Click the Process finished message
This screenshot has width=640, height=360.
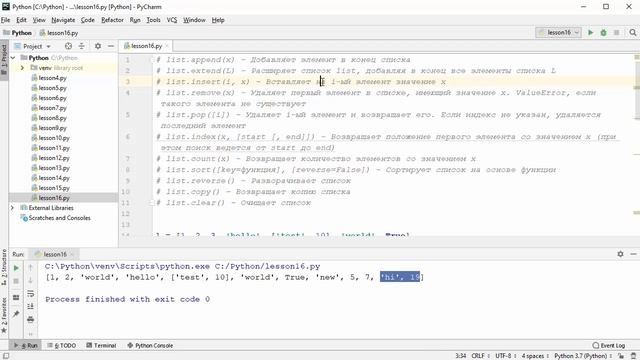point(127,299)
